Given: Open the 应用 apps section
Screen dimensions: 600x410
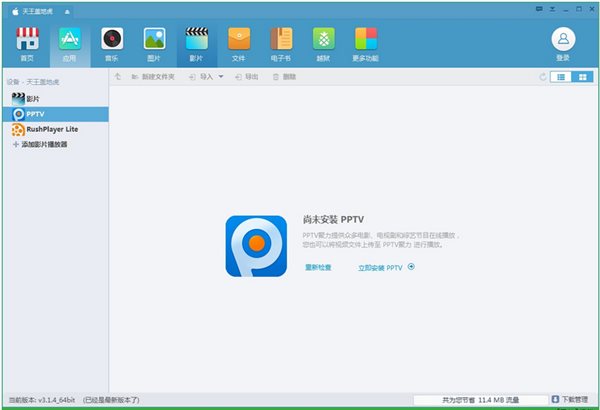Looking at the screenshot, I should point(69,42).
